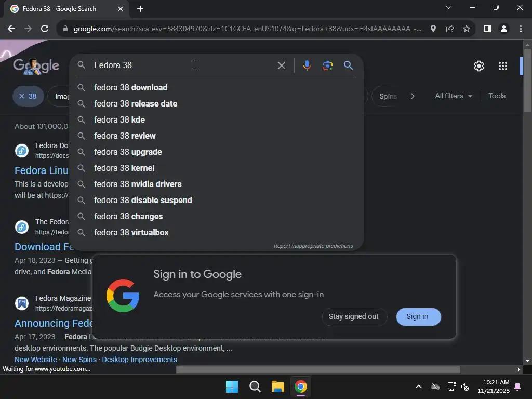This screenshot has width=532, height=399.
Task: Click the muted volume tray icon
Action: [x=465, y=387]
